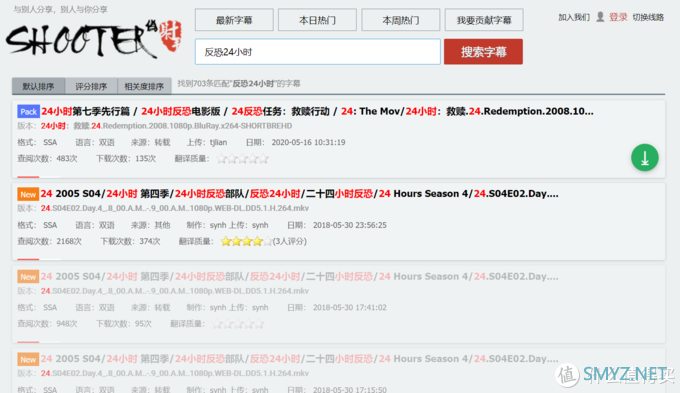
Task: Open the 本日热门 page
Action: [317, 20]
